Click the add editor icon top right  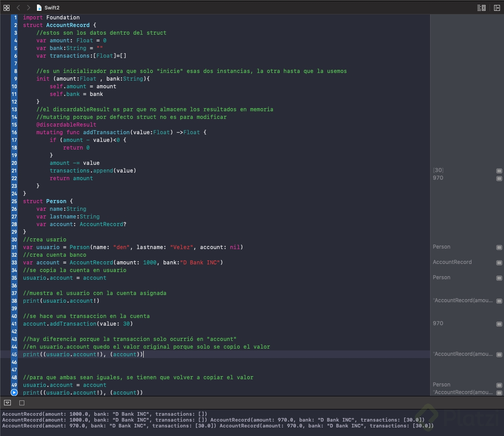[x=496, y=7]
